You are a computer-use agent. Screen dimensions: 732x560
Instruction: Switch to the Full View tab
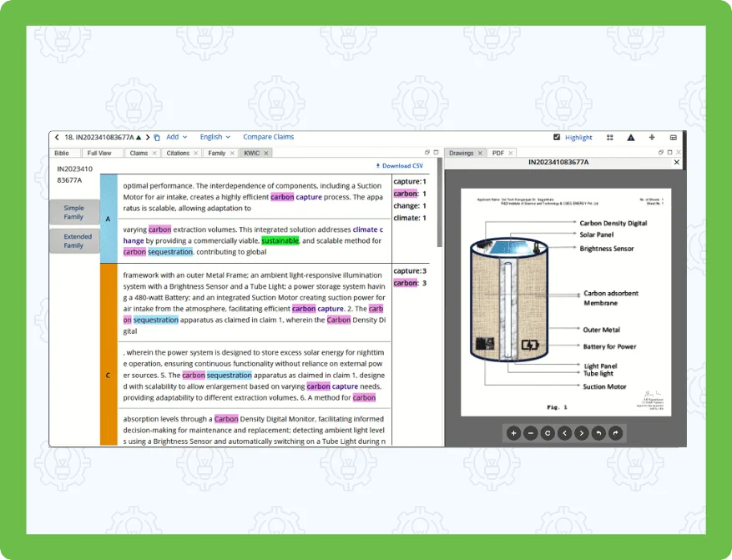(x=99, y=153)
